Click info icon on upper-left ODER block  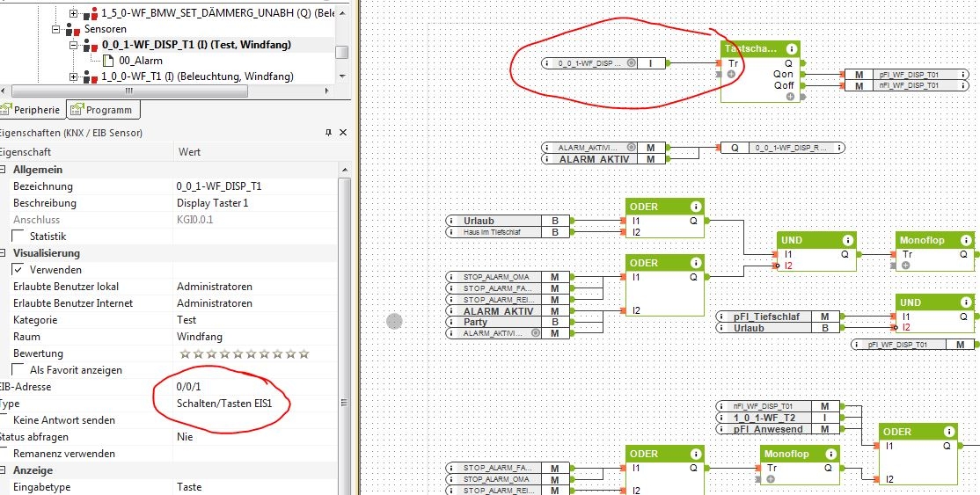click(695, 207)
